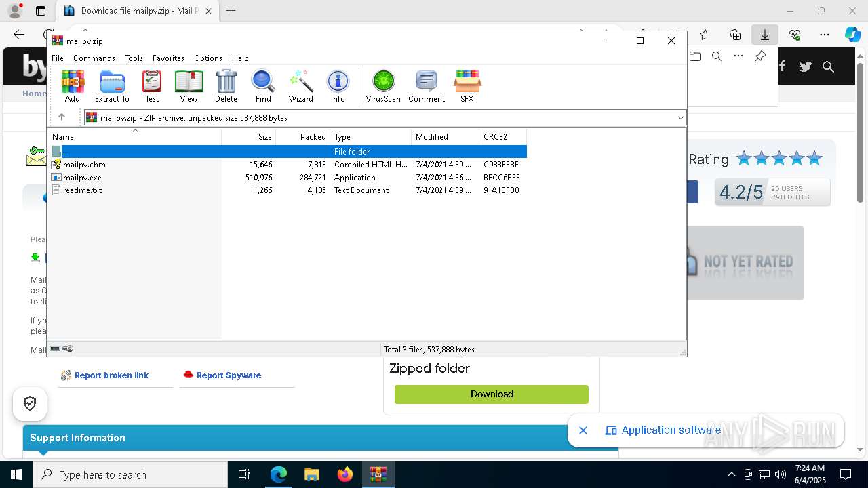
Task: Open File Explorer from taskbar
Action: 312,474
